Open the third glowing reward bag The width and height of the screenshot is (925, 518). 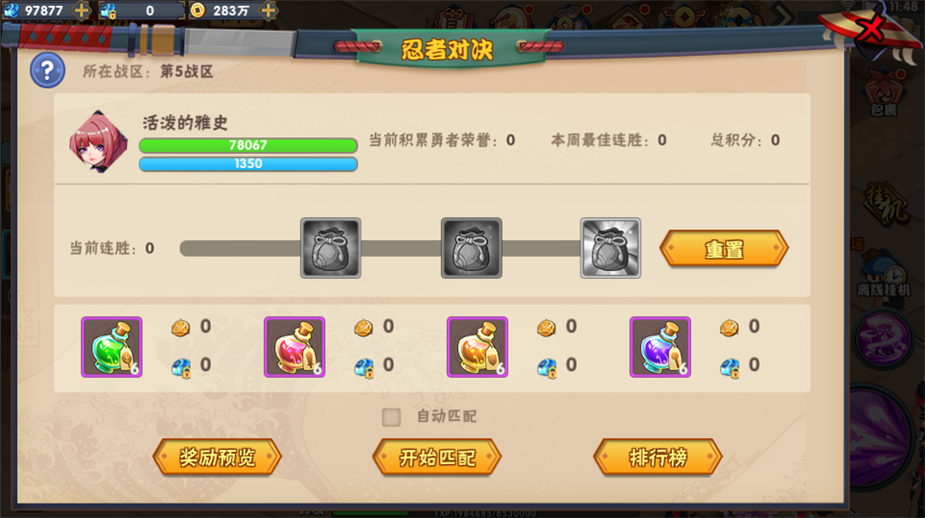[x=611, y=248]
